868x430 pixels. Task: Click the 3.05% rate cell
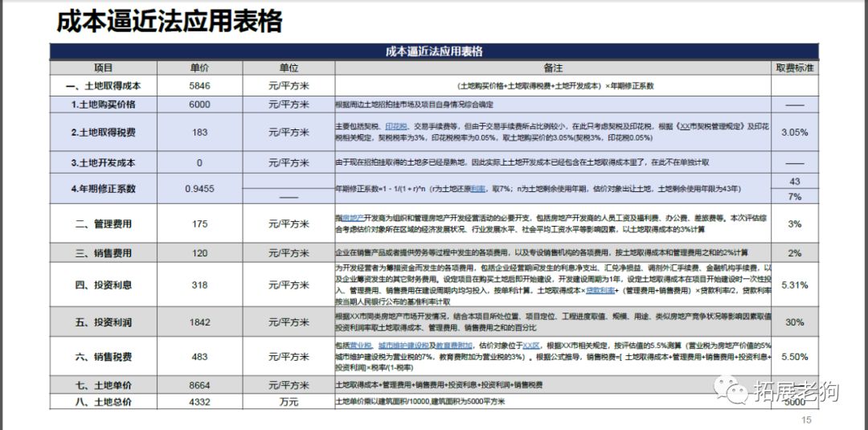794,133
